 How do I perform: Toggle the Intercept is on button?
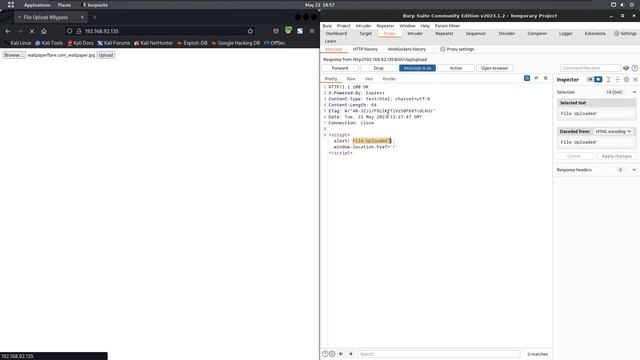[x=417, y=68]
